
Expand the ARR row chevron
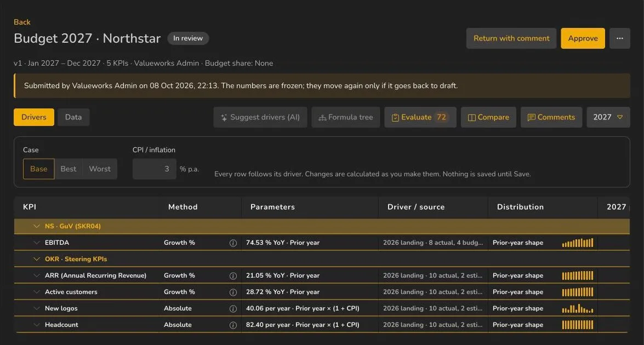(37, 275)
